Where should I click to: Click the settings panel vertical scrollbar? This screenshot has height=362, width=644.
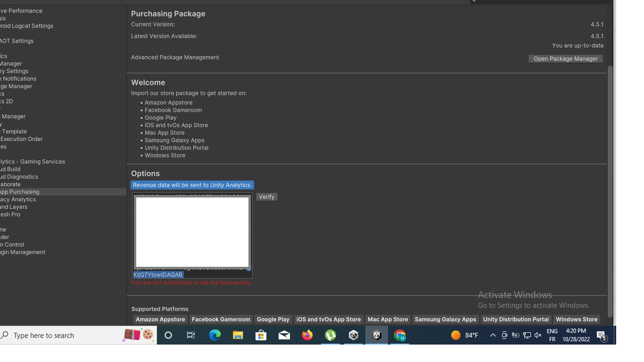[x=610, y=191]
